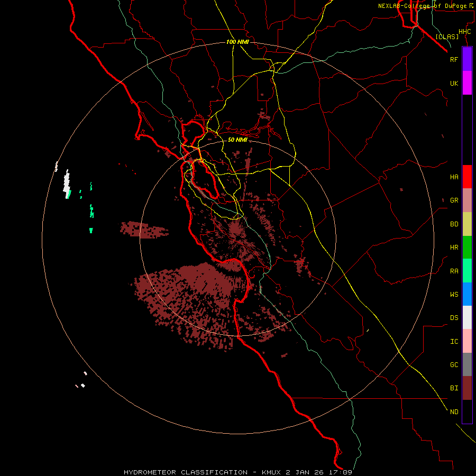Click the 'RF' legend label
This screenshot has height=476, width=476.
454,59
